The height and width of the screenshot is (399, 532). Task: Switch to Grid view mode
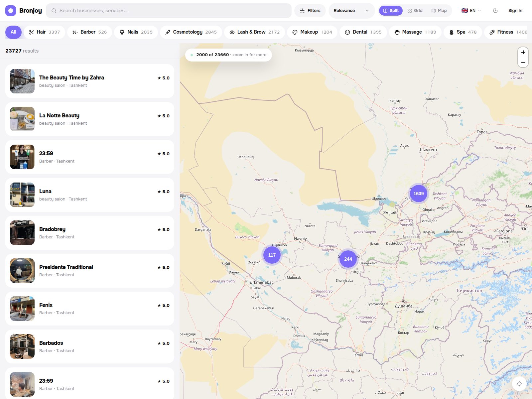[415, 11]
